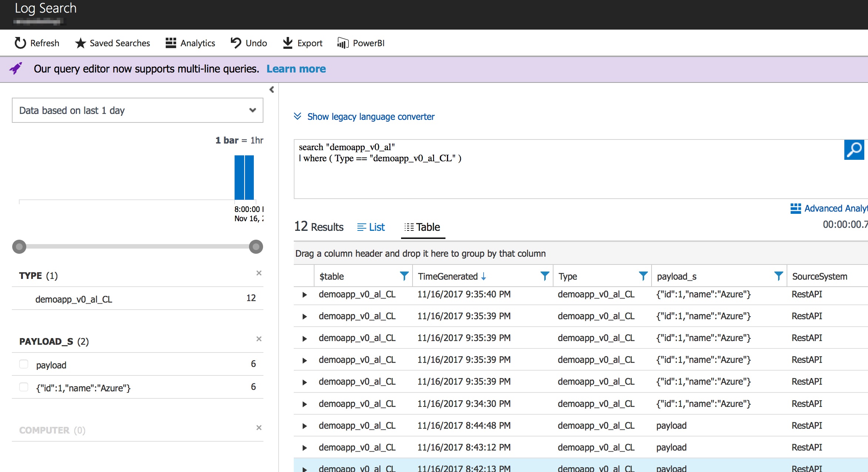Click PAYLOAD_S (2) facet heading
The image size is (868, 472).
tap(54, 341)
